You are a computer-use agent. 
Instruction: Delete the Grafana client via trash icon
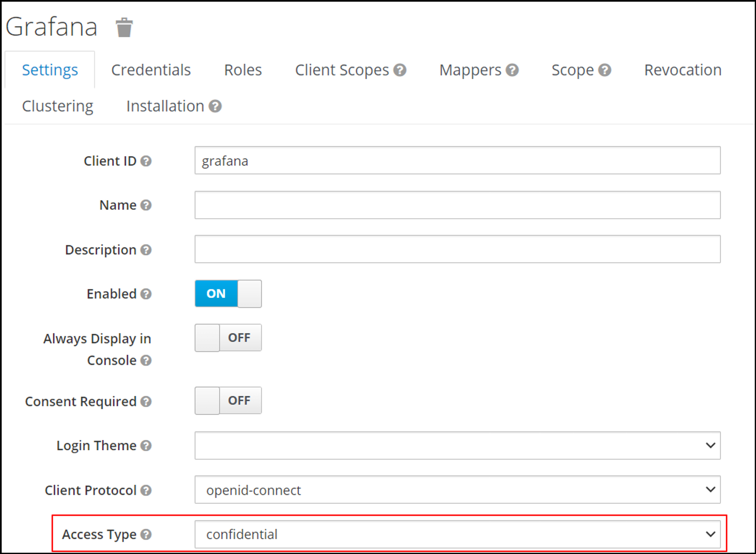pyautogui.click(x=124, y=28)
